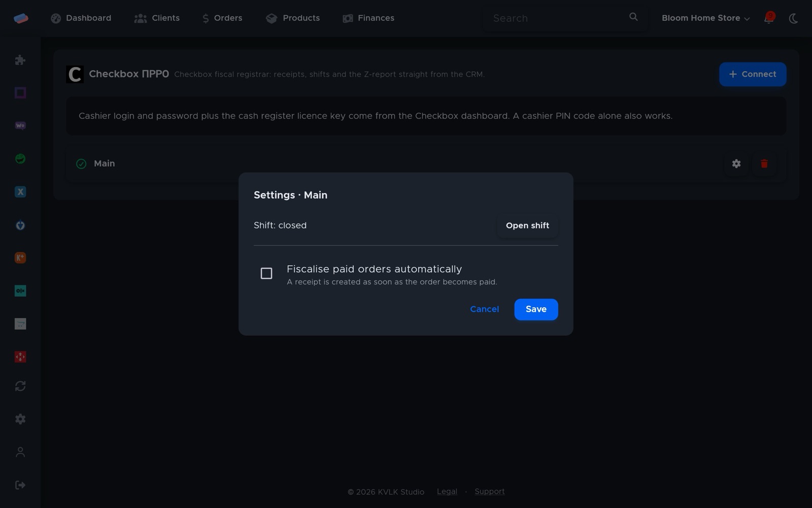
Task: Open the blue X integration sidebar icon
Action: (x=20, y=192)
